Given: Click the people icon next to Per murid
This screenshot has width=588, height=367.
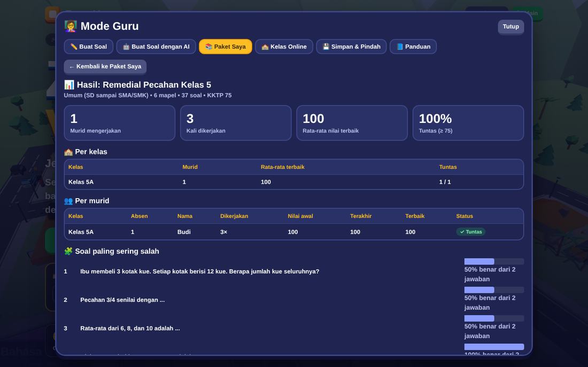Looking at the screenshot, I should (68, 201).
